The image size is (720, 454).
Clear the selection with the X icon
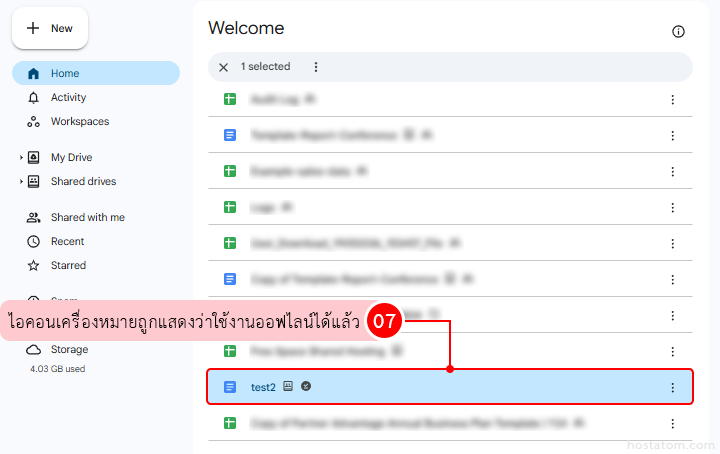pyautogui.click(x=224, y=67)
